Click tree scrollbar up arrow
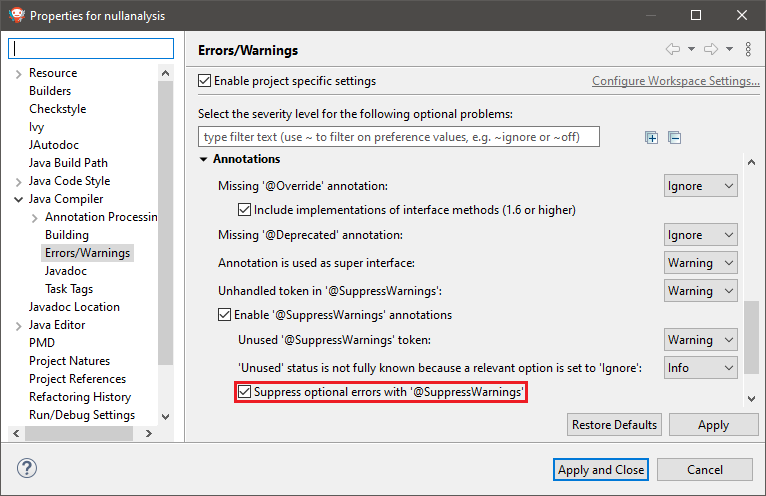 (166, 73)
